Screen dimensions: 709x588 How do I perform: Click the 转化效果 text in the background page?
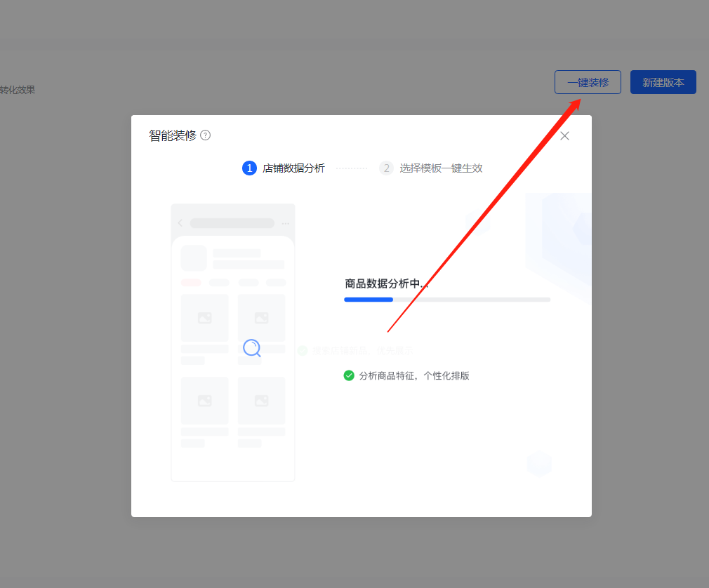coord(17,90)
